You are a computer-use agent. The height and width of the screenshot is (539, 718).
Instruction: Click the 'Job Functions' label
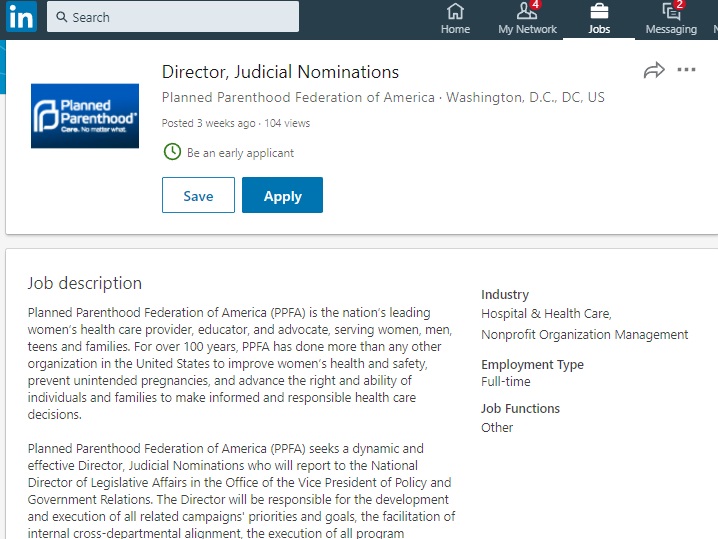coord(520,408)
